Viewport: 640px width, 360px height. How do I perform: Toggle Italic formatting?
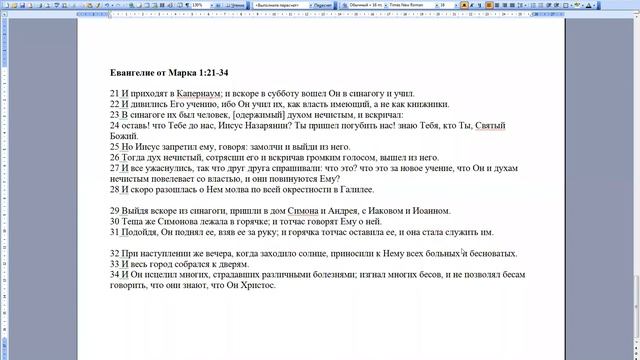(472, 5)
